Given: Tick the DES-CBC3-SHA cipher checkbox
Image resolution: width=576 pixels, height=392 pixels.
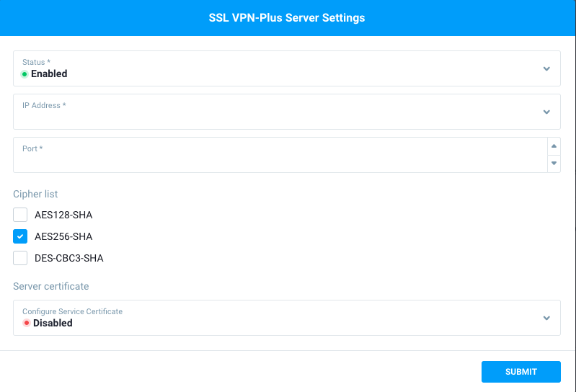Looking at the screenshot, I should coord(20,258).
